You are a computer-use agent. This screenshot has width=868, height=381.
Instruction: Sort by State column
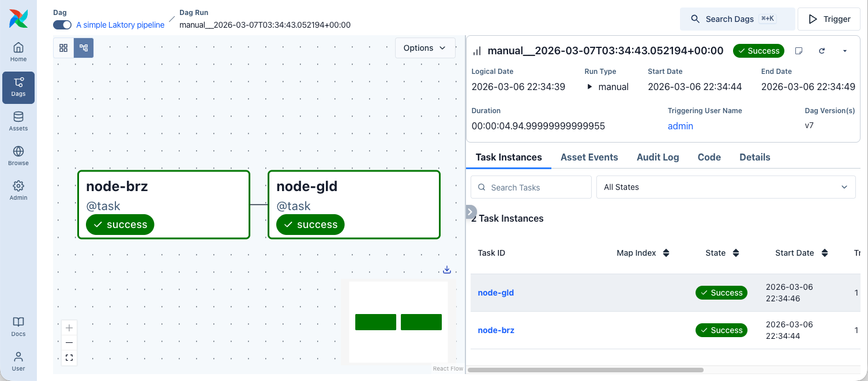735,253
